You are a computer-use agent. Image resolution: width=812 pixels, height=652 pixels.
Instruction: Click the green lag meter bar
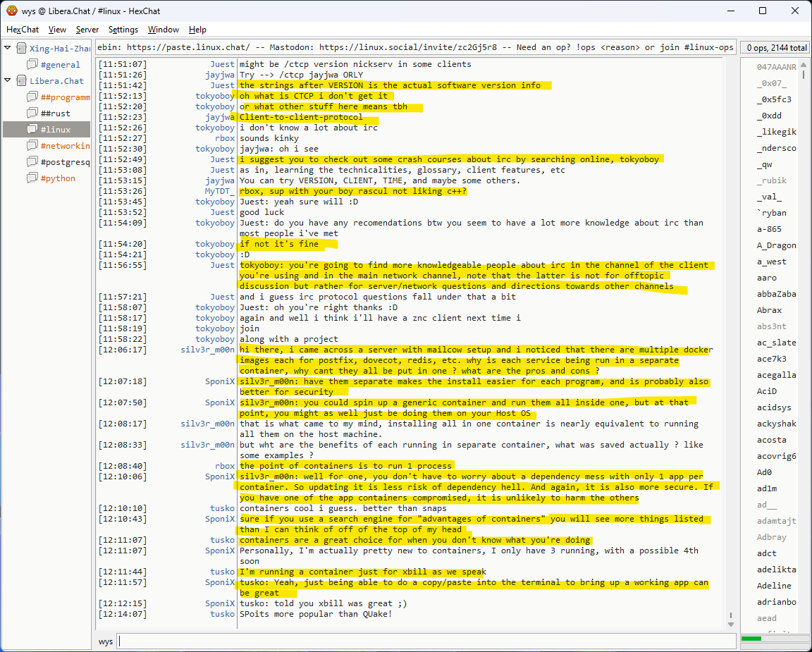(x=751, y=639)
